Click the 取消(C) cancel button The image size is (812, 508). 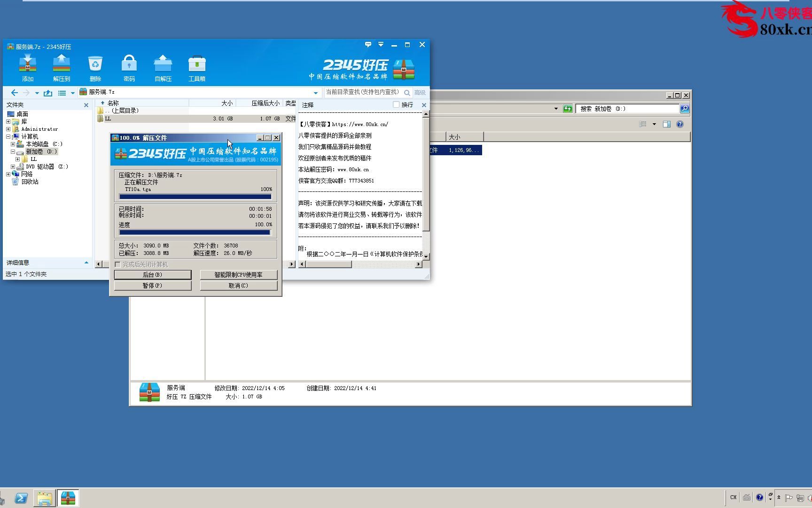(239, 286)
